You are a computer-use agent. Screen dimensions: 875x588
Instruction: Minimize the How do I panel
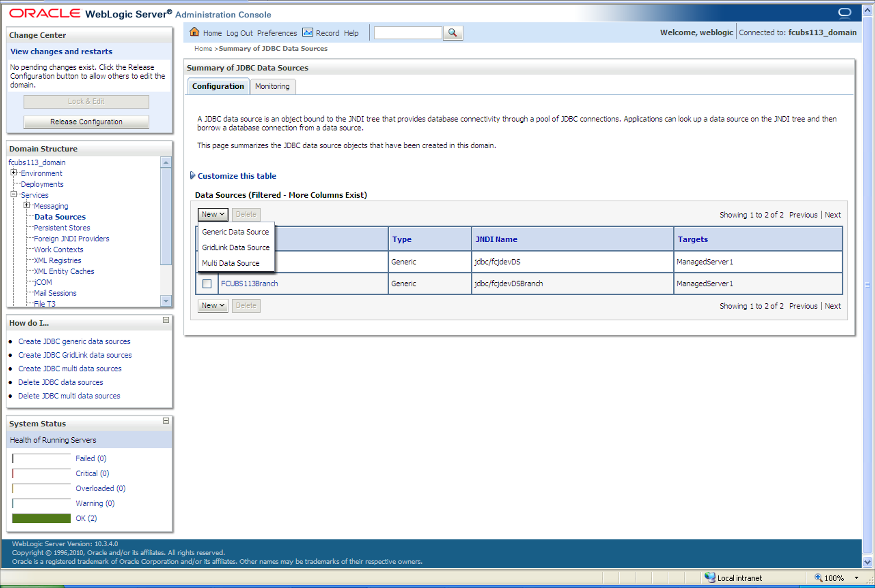click(x=166, y=320)
